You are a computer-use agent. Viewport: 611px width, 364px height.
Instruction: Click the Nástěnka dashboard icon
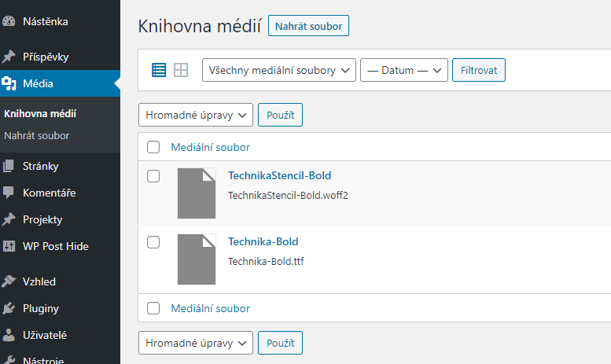click(x=9, y=21)
